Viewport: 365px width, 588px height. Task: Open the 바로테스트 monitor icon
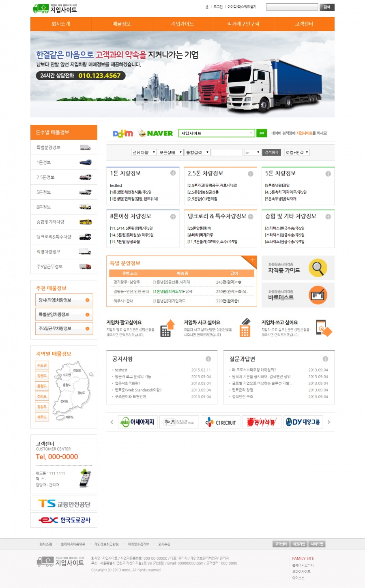click(318, 295)
